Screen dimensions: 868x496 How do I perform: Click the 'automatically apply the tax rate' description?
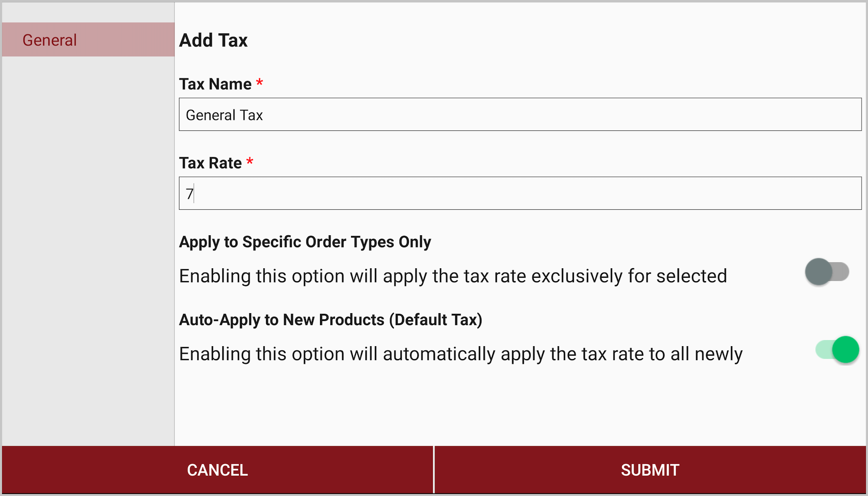(x=460, y=354)
